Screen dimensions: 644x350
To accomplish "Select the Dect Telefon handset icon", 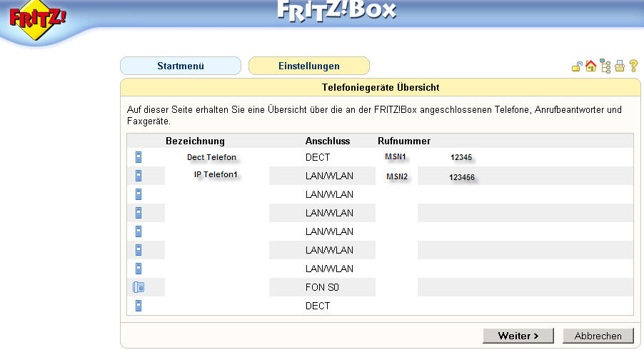I will [x=139, y=157].
